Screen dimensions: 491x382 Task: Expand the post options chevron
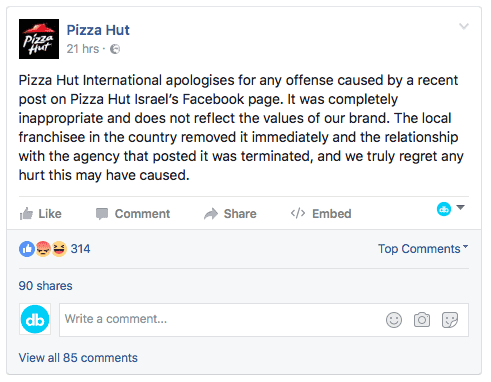pyautogui.click(x=464, y=26)
